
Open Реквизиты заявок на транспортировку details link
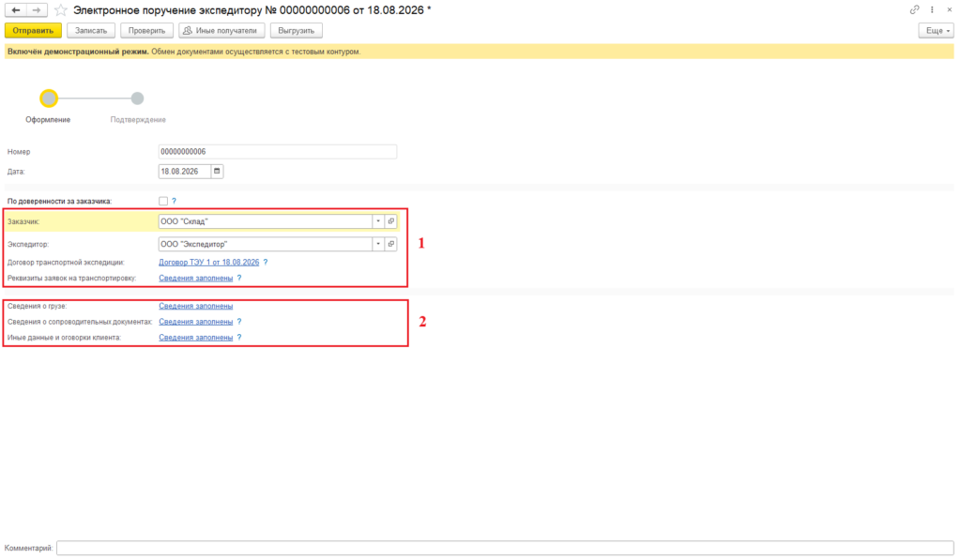coord(195,279)
